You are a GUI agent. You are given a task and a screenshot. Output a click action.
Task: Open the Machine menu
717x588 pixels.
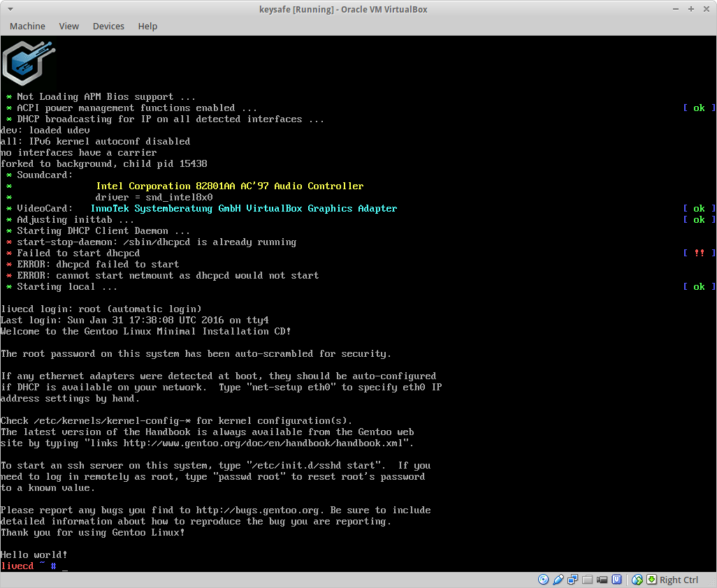click(27, 26)
